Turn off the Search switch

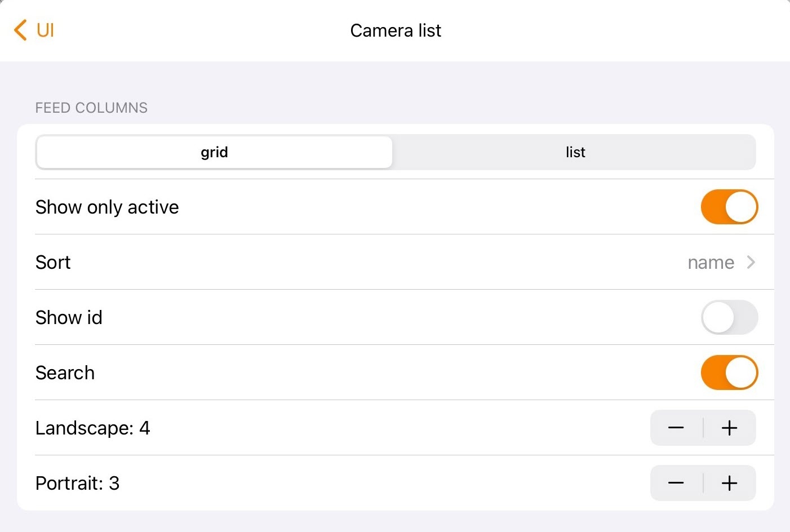coord(729,373)
